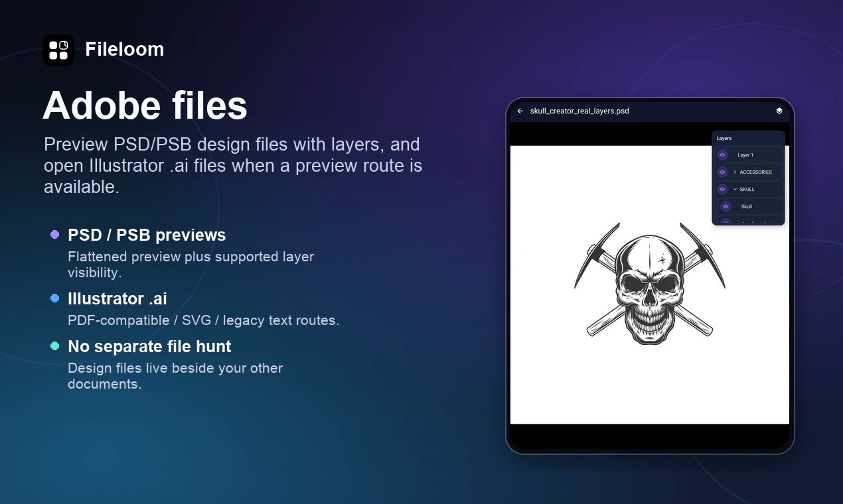Click the skull_creator_real_layers.psd title
Screen dimensions: 843x504
coord(579,111)
